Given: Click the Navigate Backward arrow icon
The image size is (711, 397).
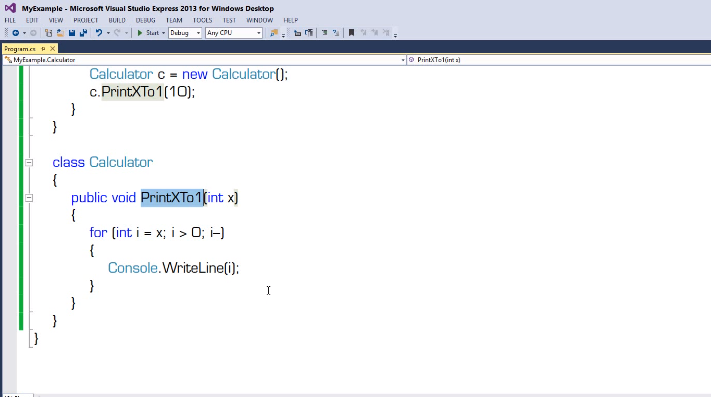Looking at the screenshot, I should pos(15,33).
